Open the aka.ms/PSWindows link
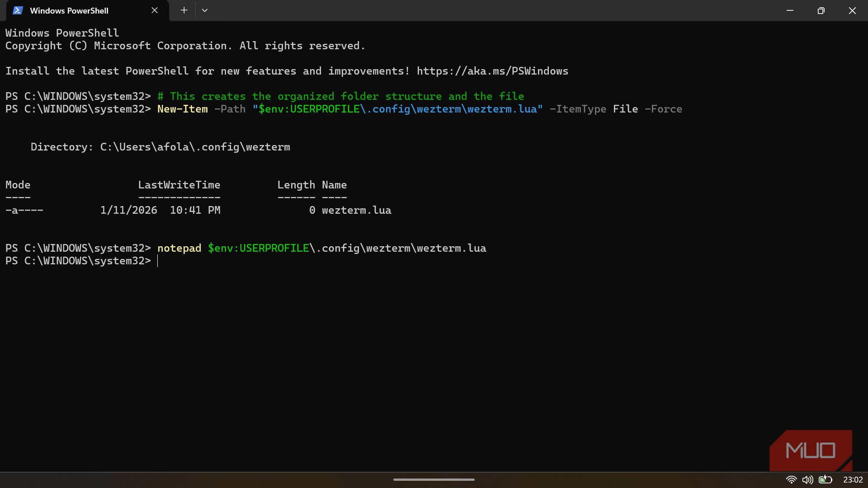The image size is (868, 488). coord(492,71)
